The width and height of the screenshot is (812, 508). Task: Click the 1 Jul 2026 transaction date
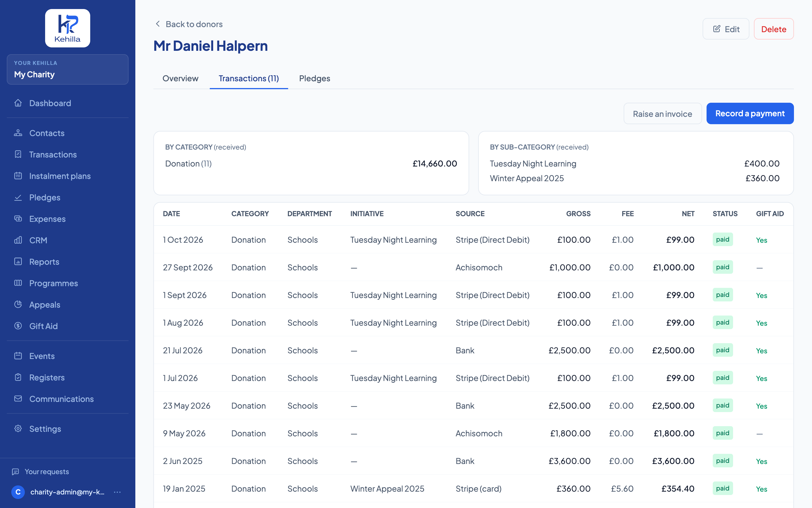click(180, 378)
